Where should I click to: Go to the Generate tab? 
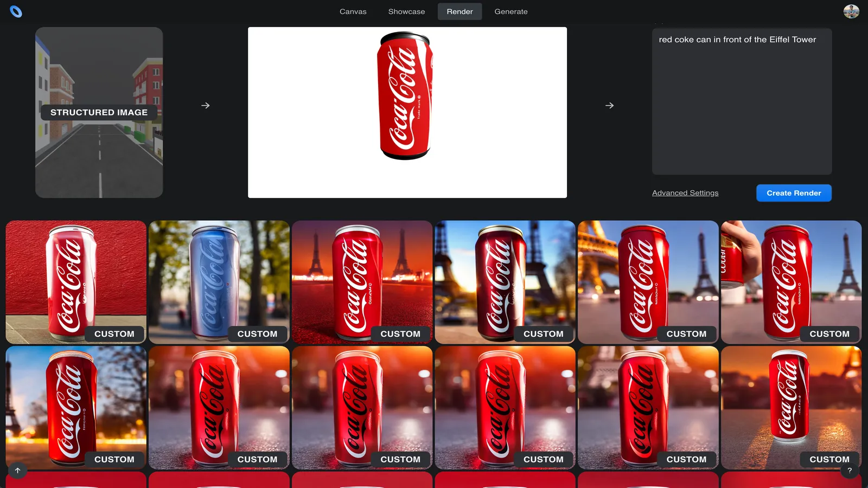click(x=511, y=11)
